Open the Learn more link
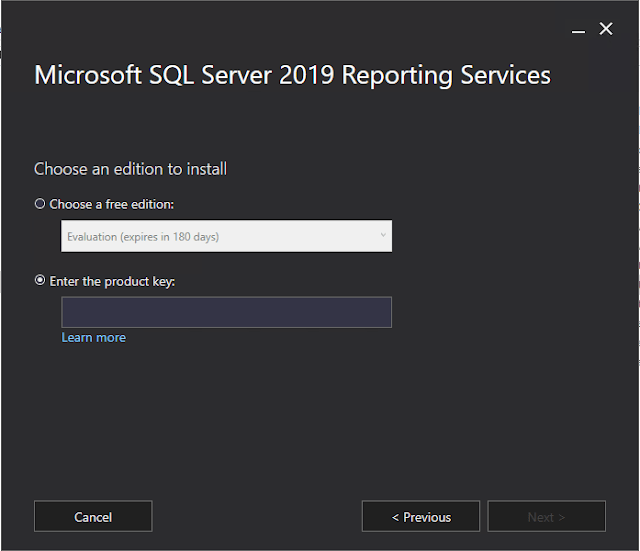Viewport: 640px width, 551px height. [x=93, y=338]
